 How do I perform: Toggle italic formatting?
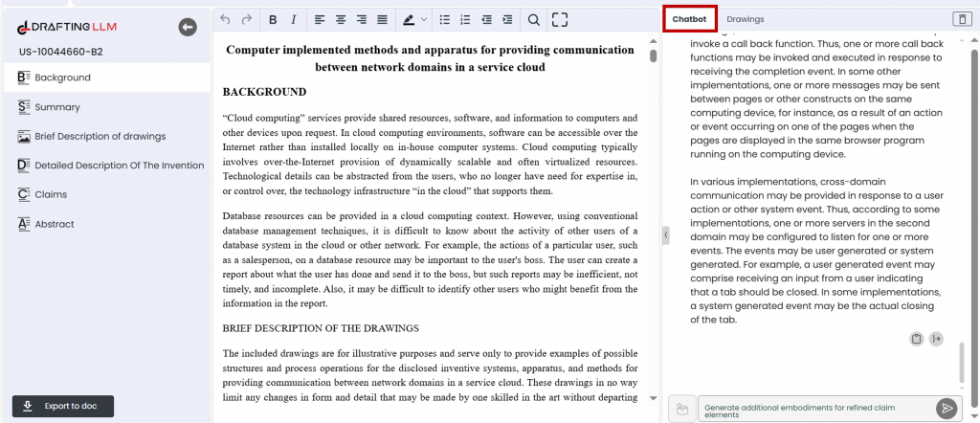click(294, 20)
